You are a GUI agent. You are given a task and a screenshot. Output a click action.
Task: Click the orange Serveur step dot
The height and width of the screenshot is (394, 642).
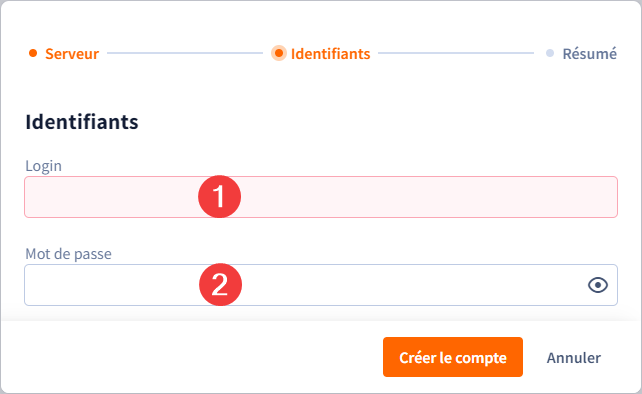33,53
